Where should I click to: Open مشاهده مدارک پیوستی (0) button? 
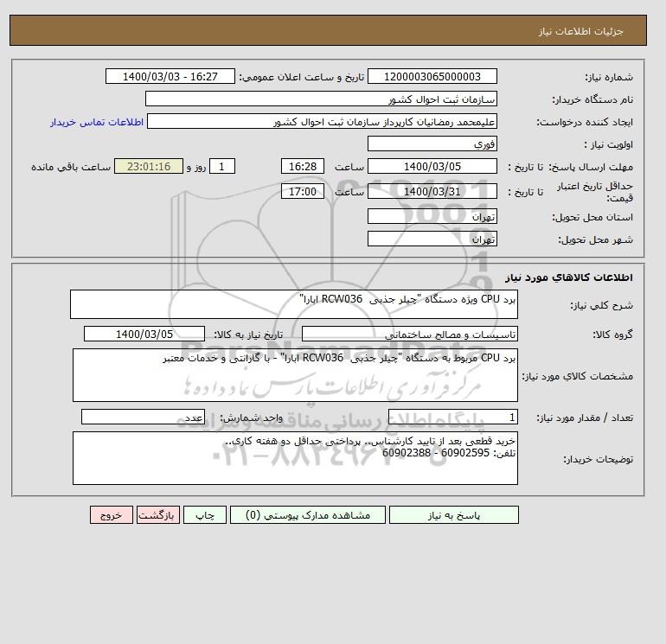click(x=308, y=514)
